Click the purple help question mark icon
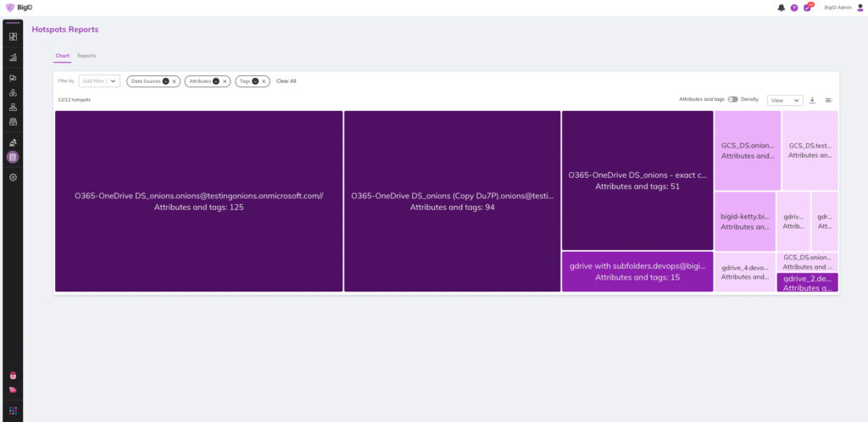Screen dimensions: 868x422 (x=794, y=8)
